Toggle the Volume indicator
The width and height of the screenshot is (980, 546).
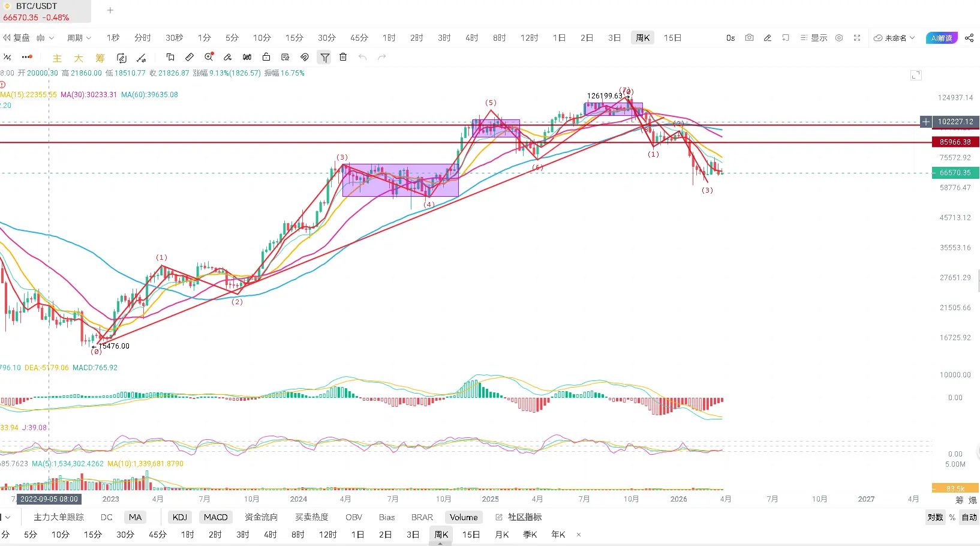(464, 517)
